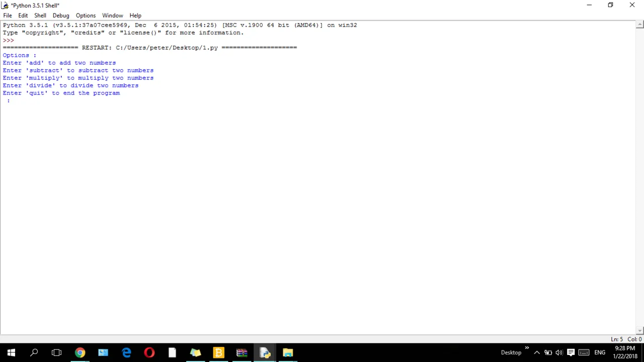Viewport: 644px width, 362px height.
Task: Click the Python IDLE title bar icon
Action: coord(5,6)
